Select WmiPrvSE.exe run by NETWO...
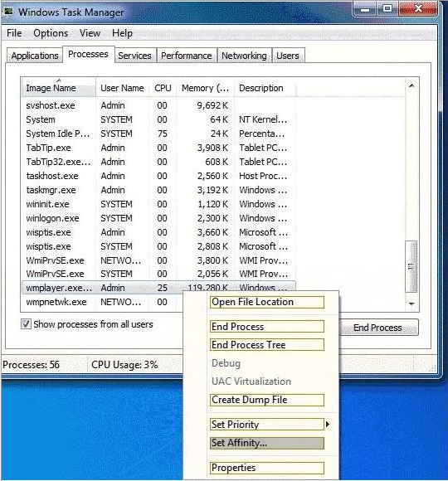Screen dimensions: 448x481 pos(158,260)
